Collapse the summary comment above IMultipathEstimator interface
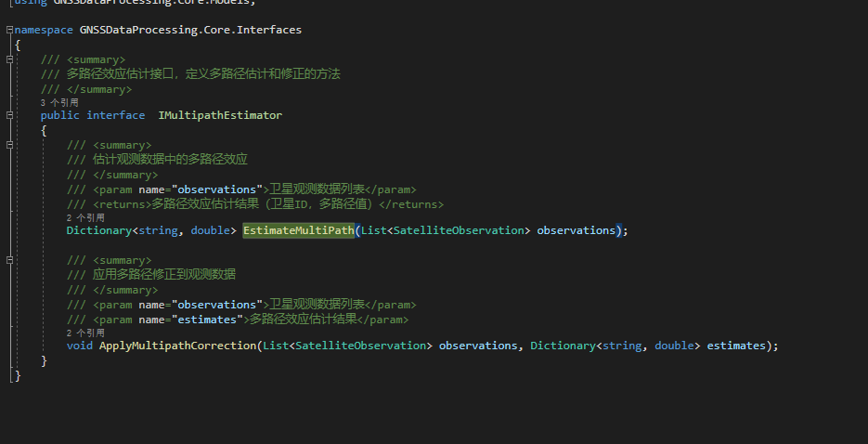This screenshot has width=868, height=444. click(x=9, y=59)
